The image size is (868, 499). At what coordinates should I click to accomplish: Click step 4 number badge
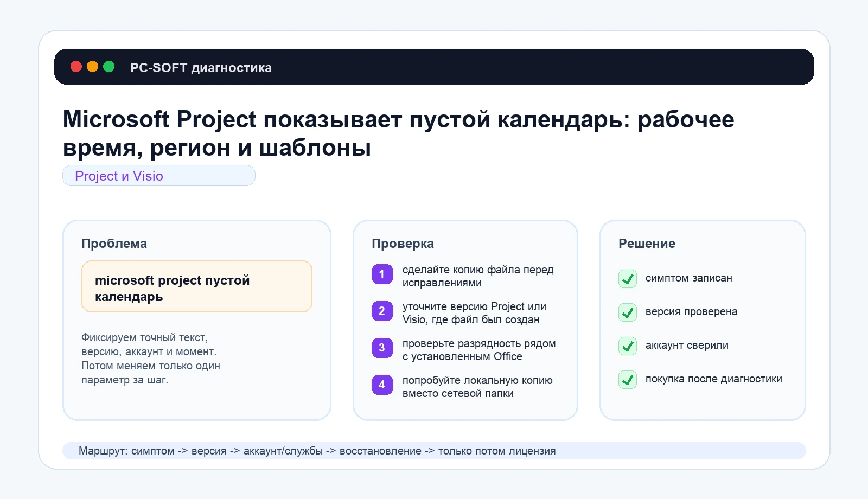[x=382, y=385]
